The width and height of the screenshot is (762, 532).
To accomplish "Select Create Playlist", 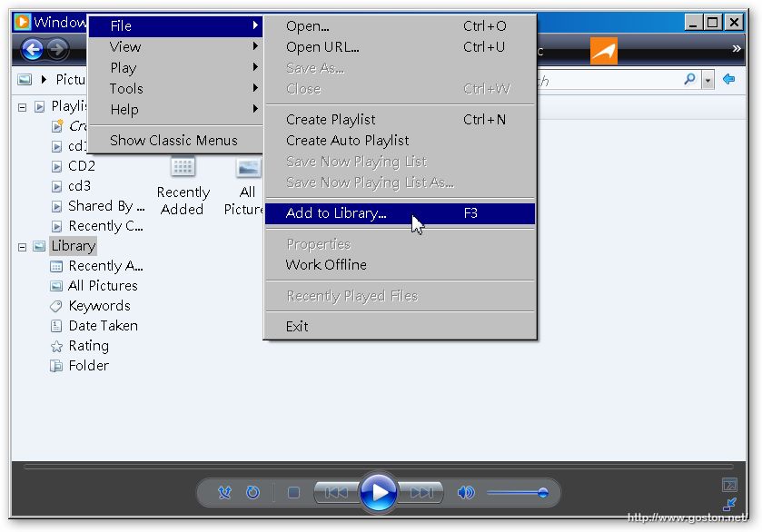I will [400, 120].
